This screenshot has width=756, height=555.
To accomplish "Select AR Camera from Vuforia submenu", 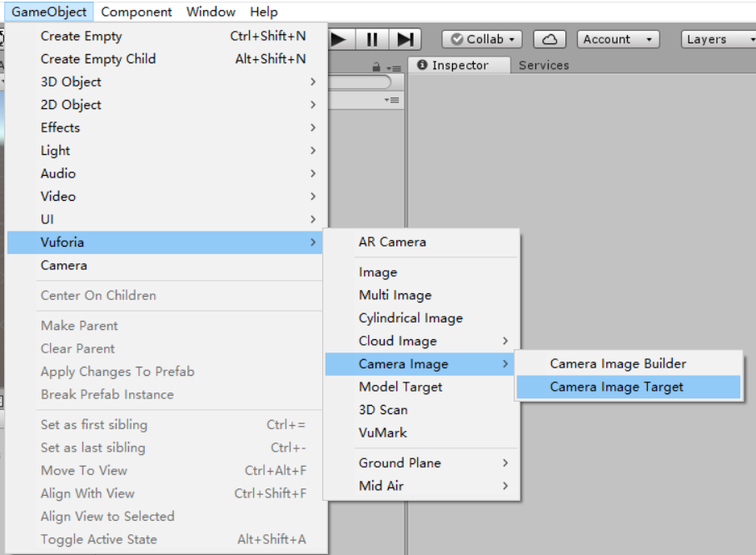I will [x=421, y=242].
